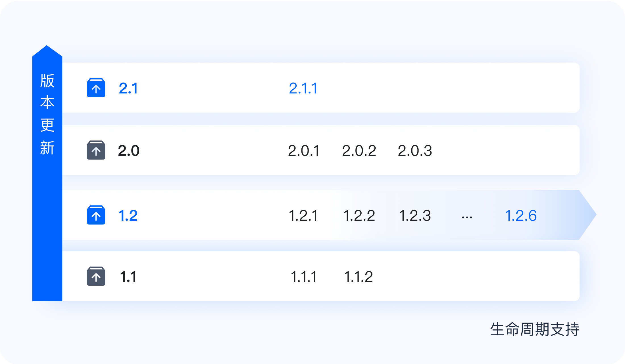Pick patch version 2.0.3

tap(415, 151)
